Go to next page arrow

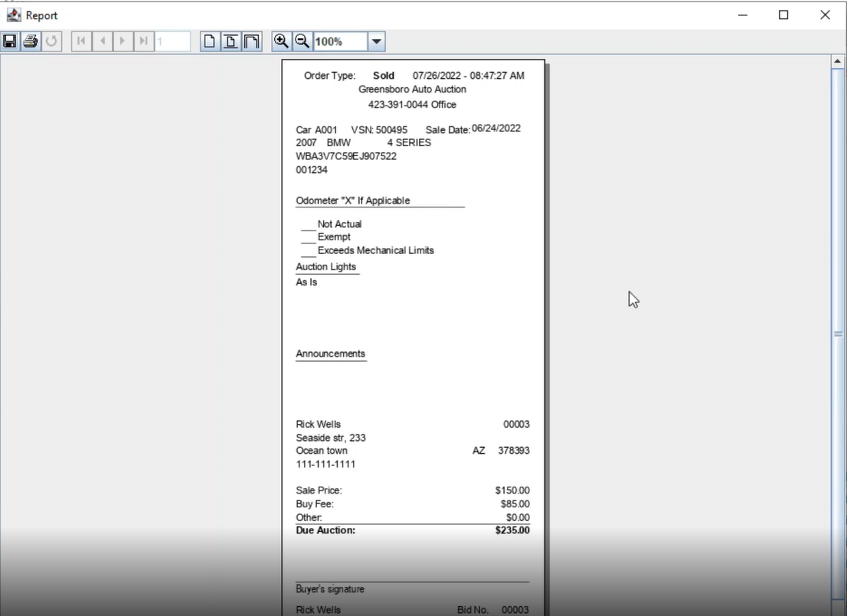click(123, 41)
